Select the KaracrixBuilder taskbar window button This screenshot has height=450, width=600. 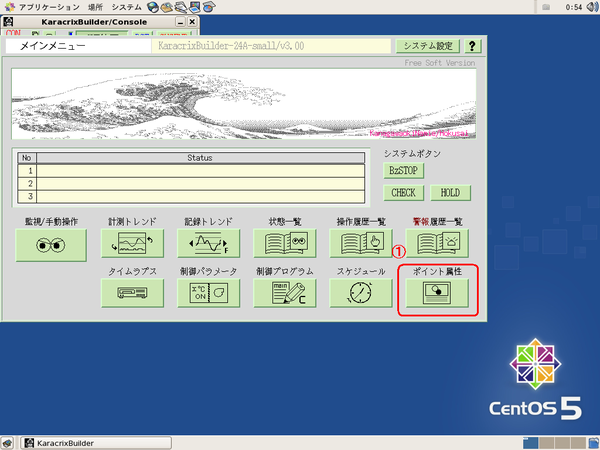tap(96, 443)
